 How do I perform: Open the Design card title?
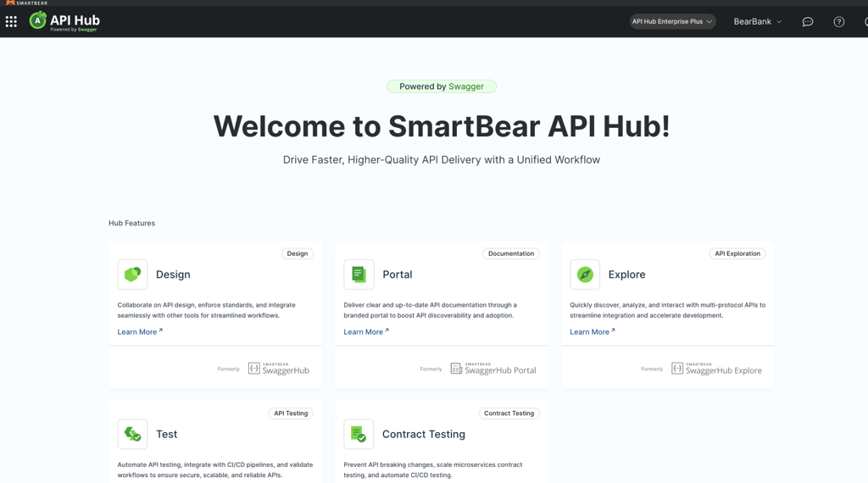point(173,275)
